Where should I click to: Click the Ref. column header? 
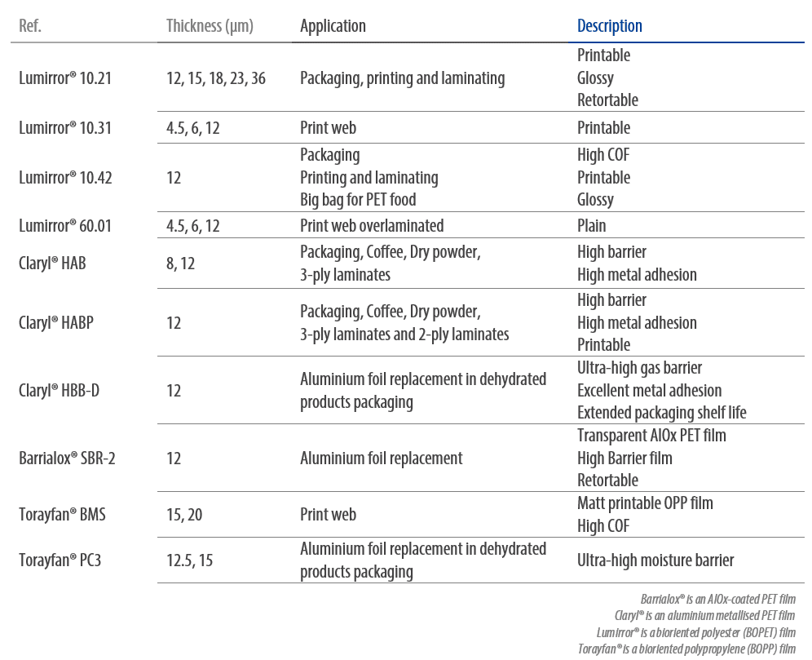click(30, 26)
